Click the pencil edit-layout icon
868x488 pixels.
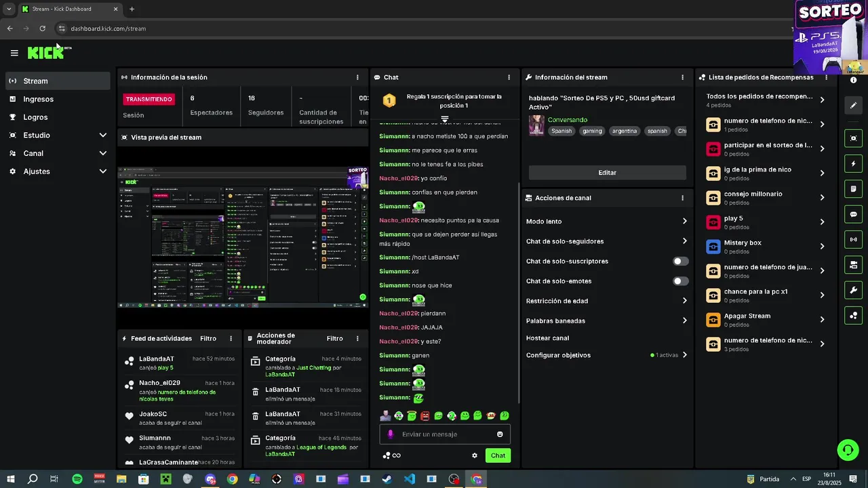pyautogui.click(x=854, y=105)
